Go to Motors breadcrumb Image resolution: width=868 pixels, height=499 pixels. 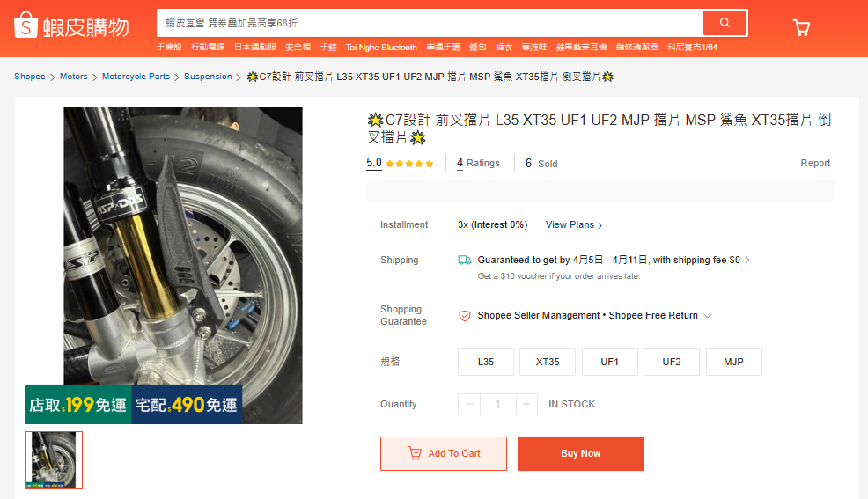pos(74,77)
